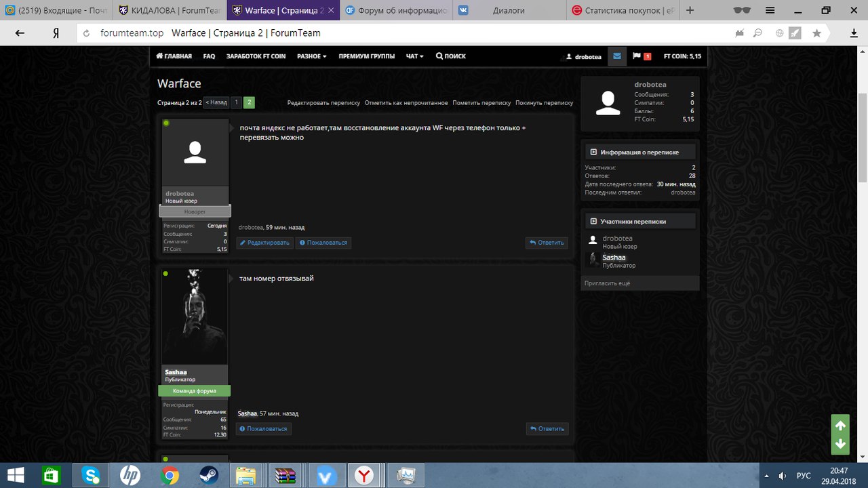868x488 pixels.
Task: Open the browser downloads icon
Action: [x=854, y=33]
